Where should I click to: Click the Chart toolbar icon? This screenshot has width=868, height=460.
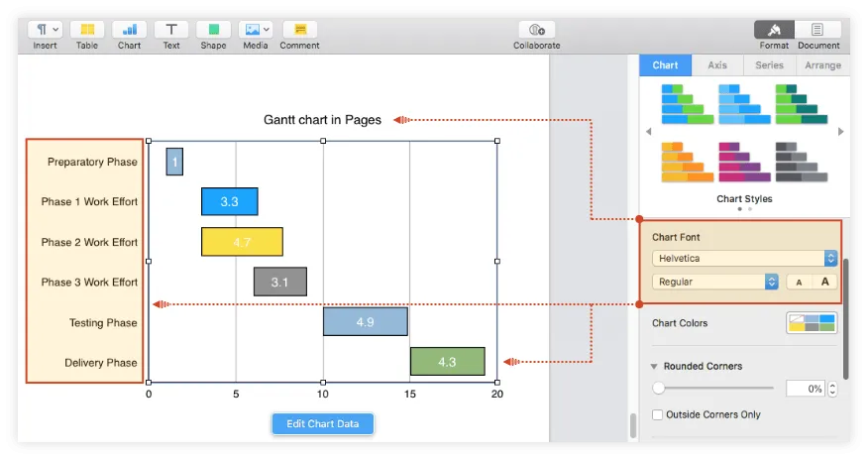click(129, 30)
